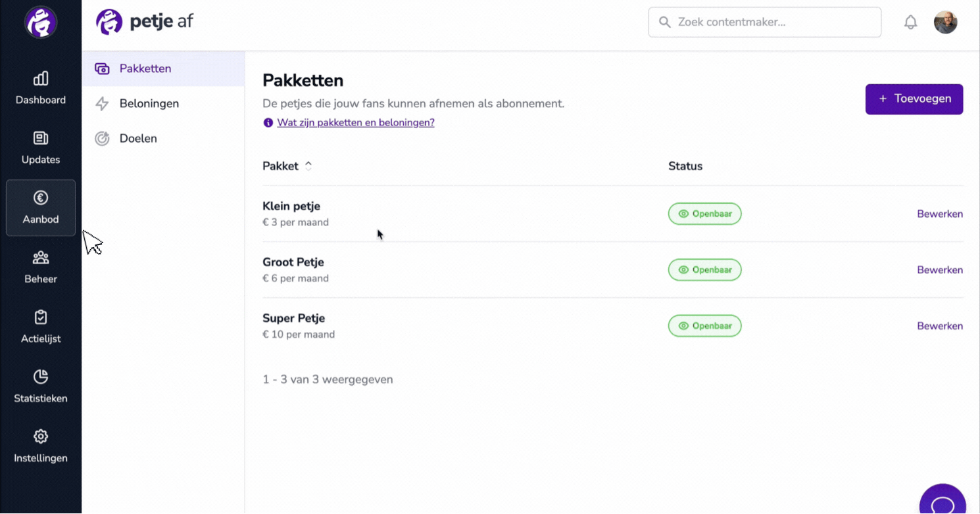This screenshot has height=514, width=980.
Task: Sort by the Pakket column arrow
Action: coord(308,166)
